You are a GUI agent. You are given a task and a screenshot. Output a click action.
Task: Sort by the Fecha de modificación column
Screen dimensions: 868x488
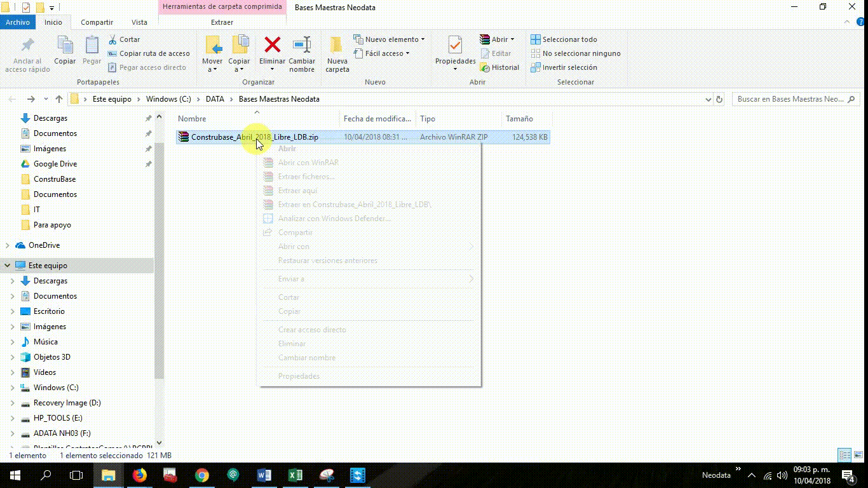pyautogui.click(x=377, y=119)
